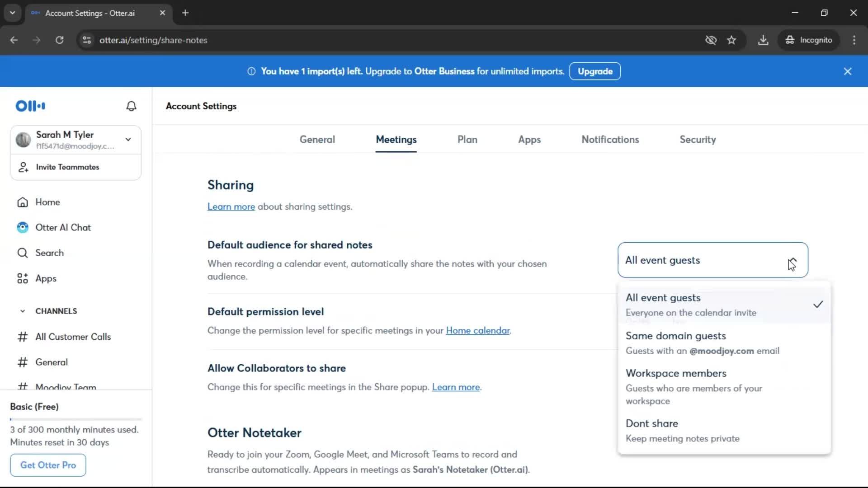The width and height of the screenshot is (868, 488).
Task: Click the Invite Teammates person icon
Action: (x=23, y=167)
